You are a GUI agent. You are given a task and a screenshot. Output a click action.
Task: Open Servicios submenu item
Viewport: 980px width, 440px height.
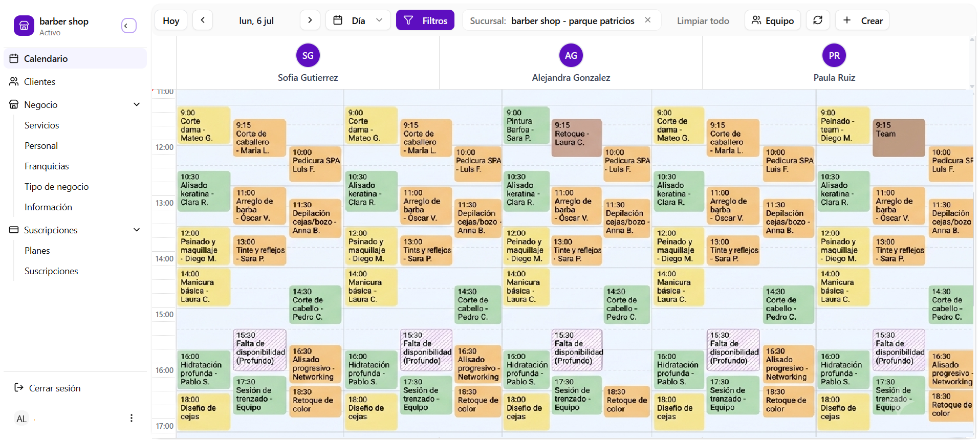(42, 125)
